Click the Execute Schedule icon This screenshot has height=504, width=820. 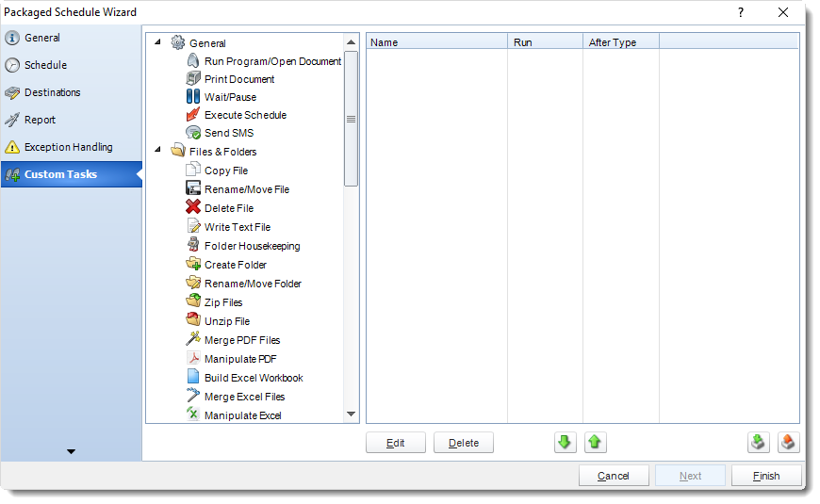193,114
